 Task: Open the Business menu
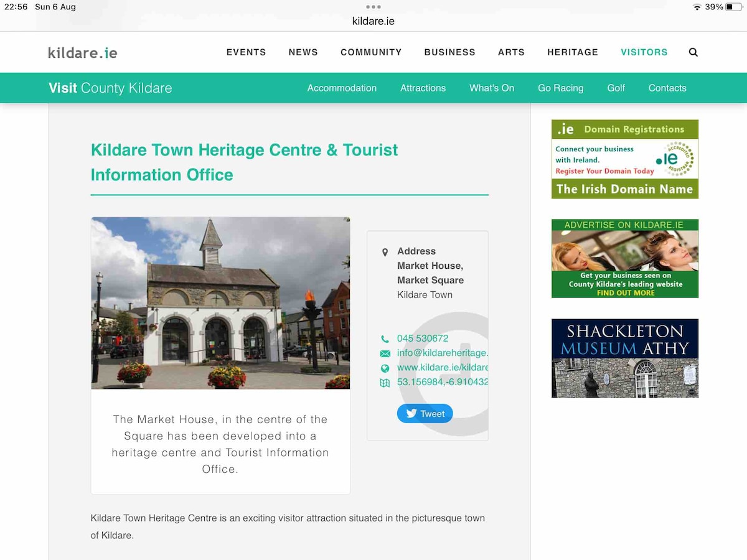click(449, 52)
